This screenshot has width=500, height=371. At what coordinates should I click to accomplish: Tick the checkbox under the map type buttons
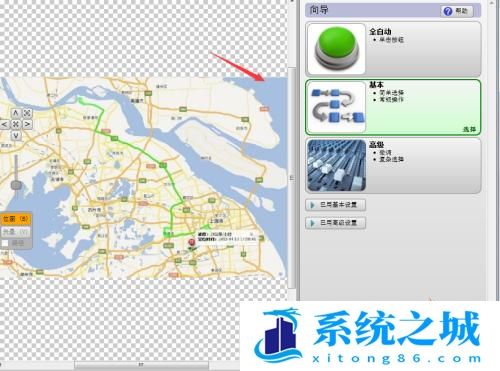coord(5,243)
